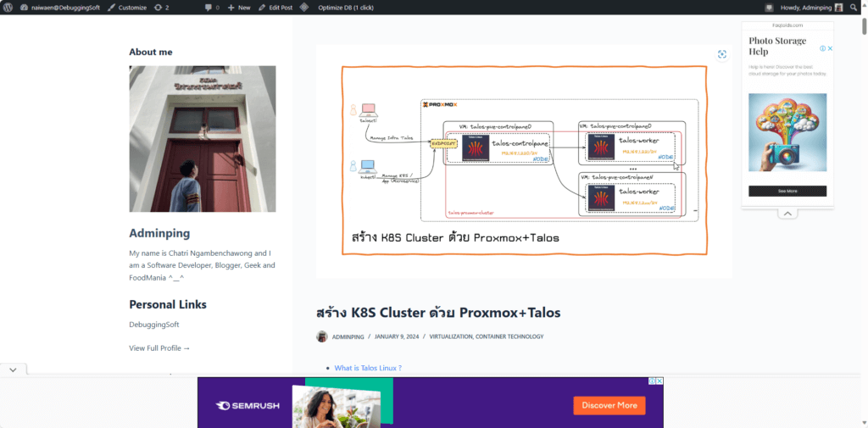Run Optimize DB (1 click)
Image resolution: width=868 pixels, height=428 pixels.
click(x=346, y=7)
